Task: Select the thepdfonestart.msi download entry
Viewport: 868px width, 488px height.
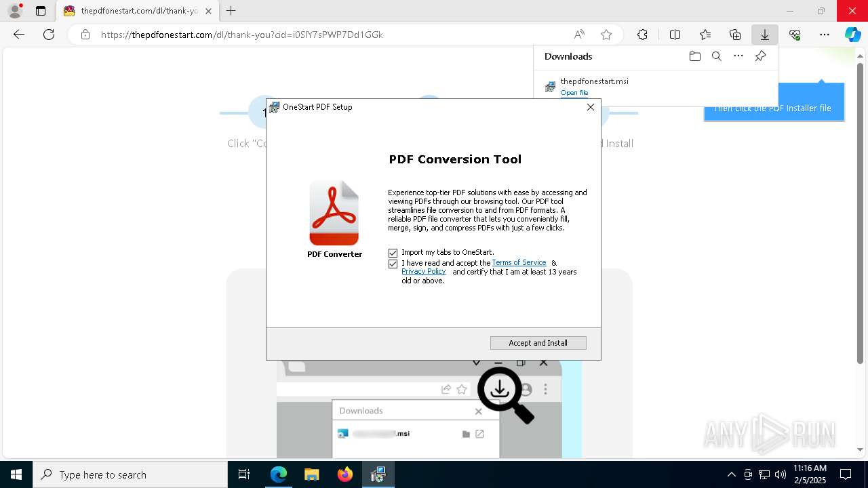Action: coord(655,87)
